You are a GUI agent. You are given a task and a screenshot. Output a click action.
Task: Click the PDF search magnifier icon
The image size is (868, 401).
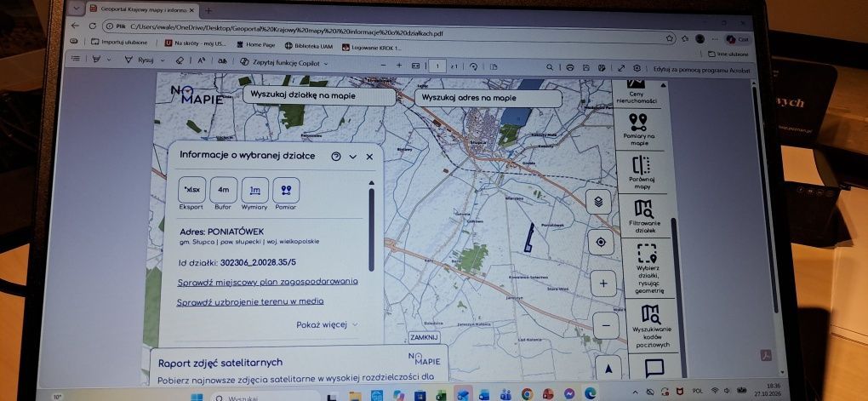(x=549, y=67)
